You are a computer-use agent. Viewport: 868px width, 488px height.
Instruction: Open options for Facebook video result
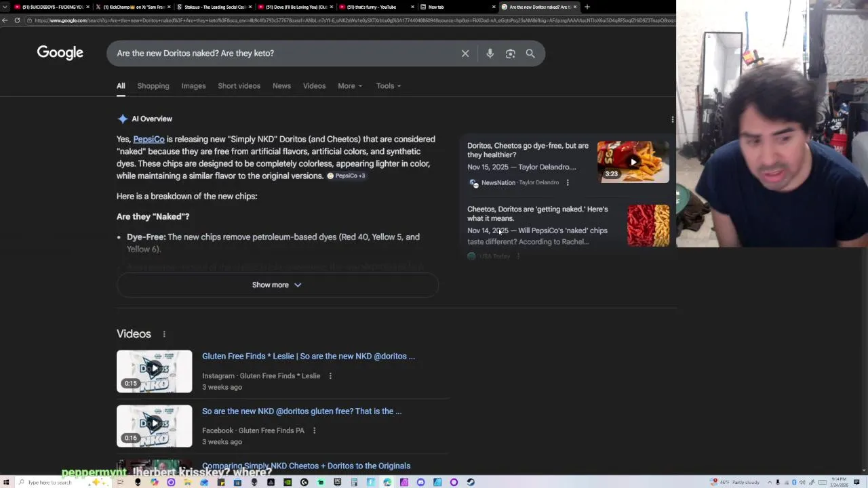click(314, 430)
